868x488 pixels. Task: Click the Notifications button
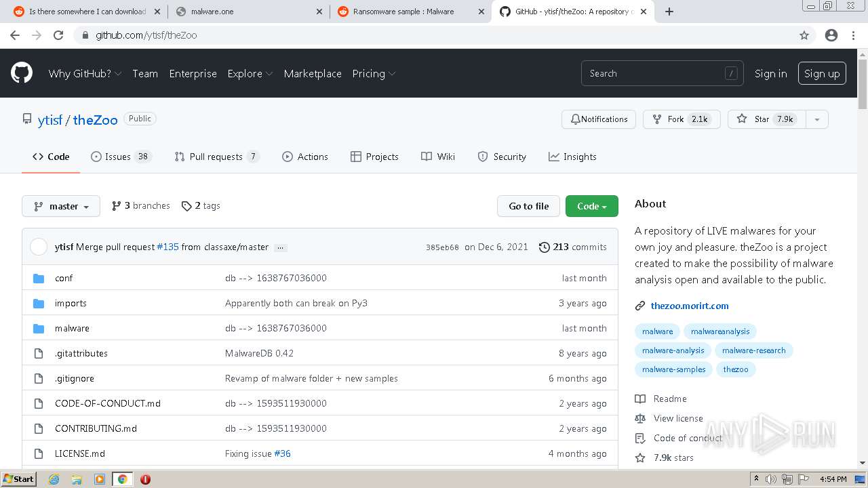599,119
